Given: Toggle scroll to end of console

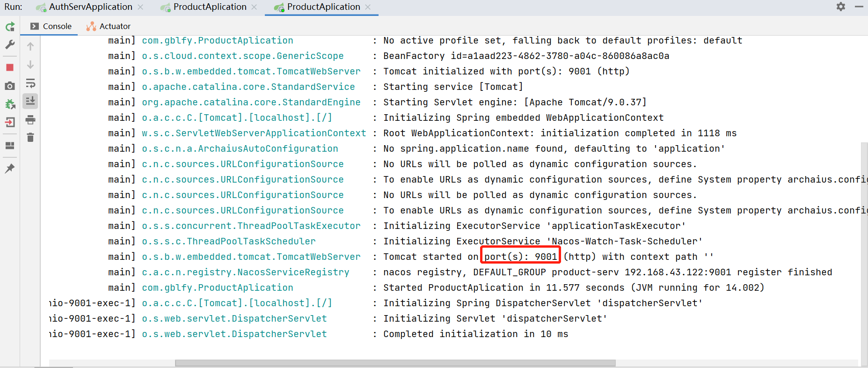Looking at the screenshot, I should (x=30, y=101).
